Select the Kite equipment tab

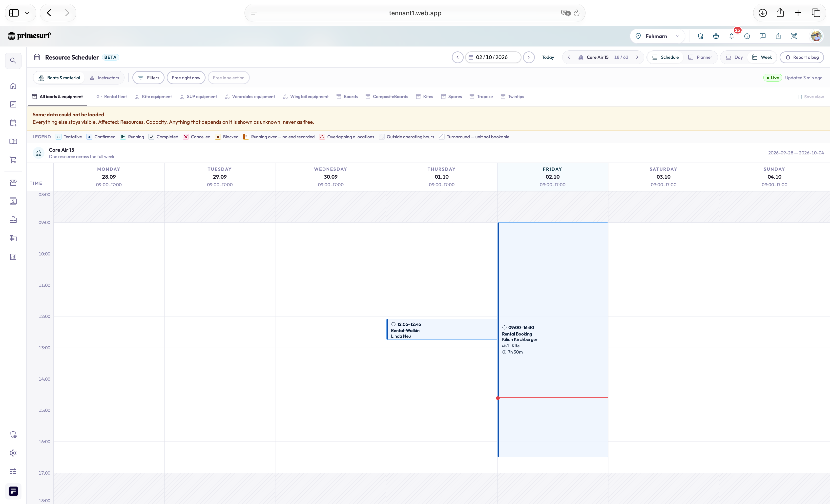coord(153,97)
